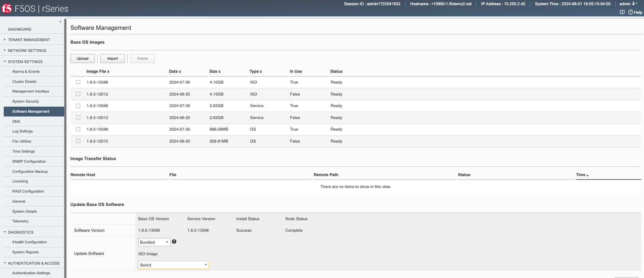This screenshot has width=644, height=278.
Task: Open iHealth Configuration page
Action: click(x=29, y=242)
